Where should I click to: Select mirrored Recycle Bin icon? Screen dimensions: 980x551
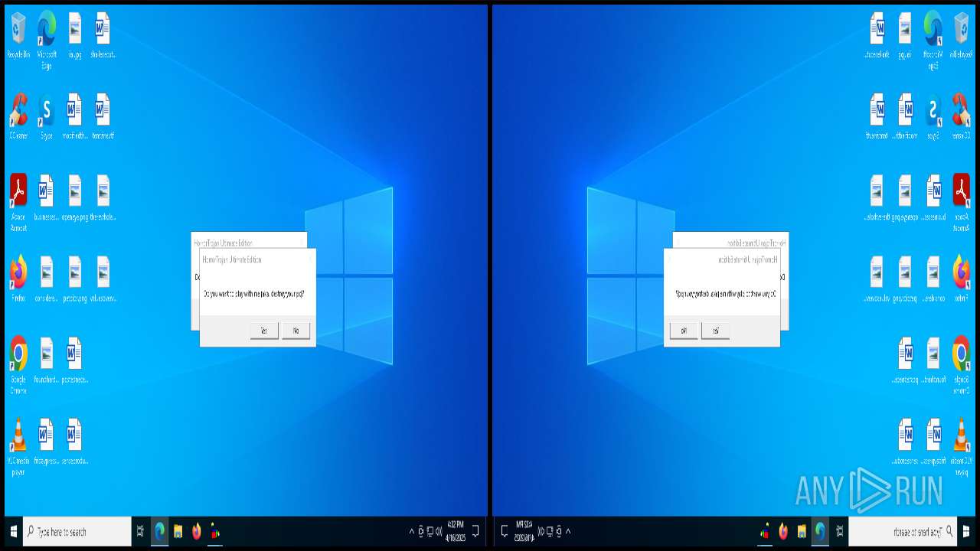click(961, 35)
